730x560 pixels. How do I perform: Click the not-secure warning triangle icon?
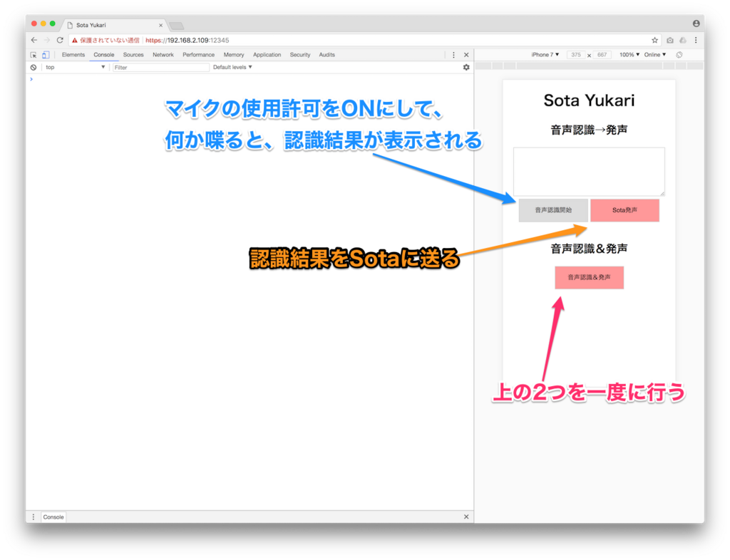pos(74,41)
